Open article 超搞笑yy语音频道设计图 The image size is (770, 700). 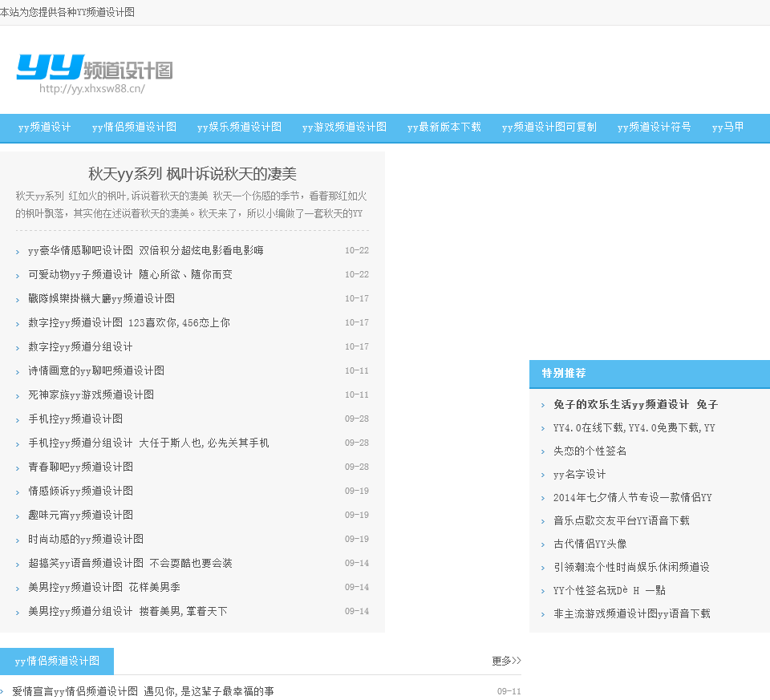[x=130, y=563]
